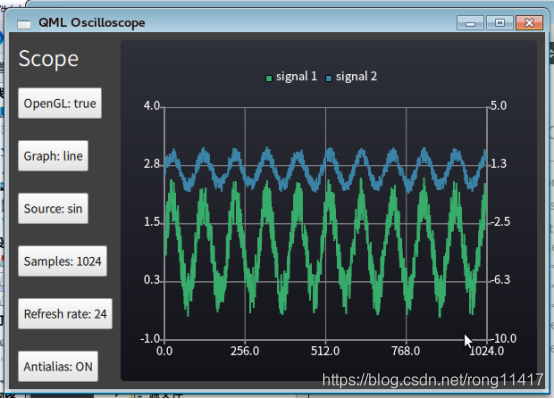Screen dimensions: 554x399
Task: Select the signal 2 legend label
Action: tap(356, 76)
